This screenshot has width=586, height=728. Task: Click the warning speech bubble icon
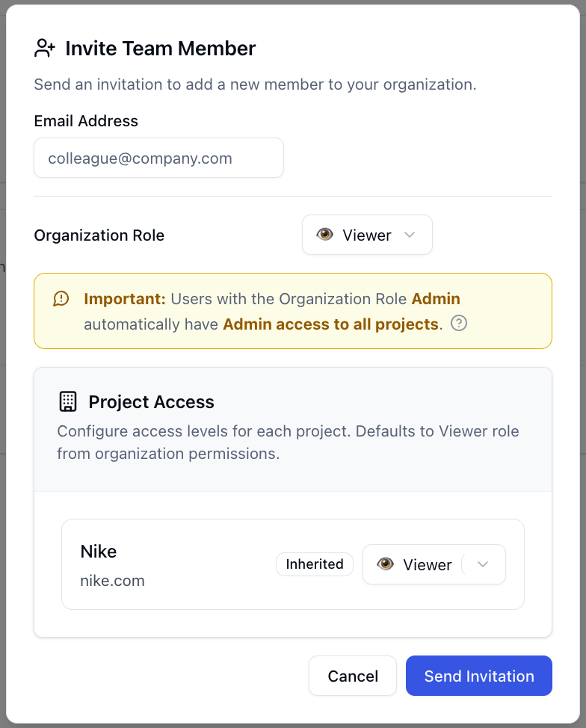point(61,299)
